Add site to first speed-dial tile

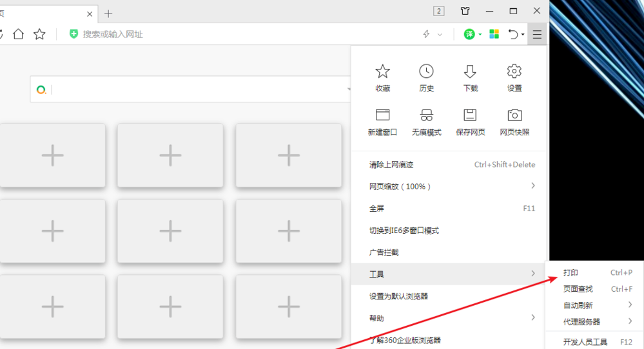53,155
